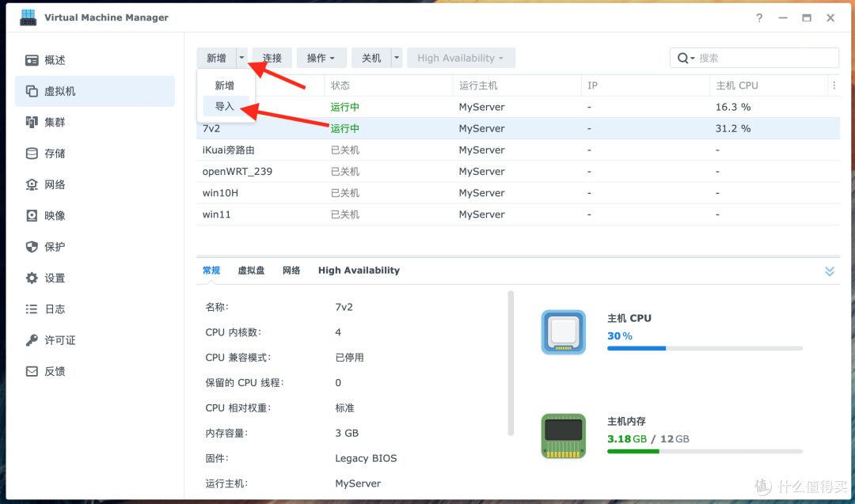Click the 连接 (Connect) button
Image resolution: width=855 pixels, height=504 pixels.
click(x=272, y=57)
